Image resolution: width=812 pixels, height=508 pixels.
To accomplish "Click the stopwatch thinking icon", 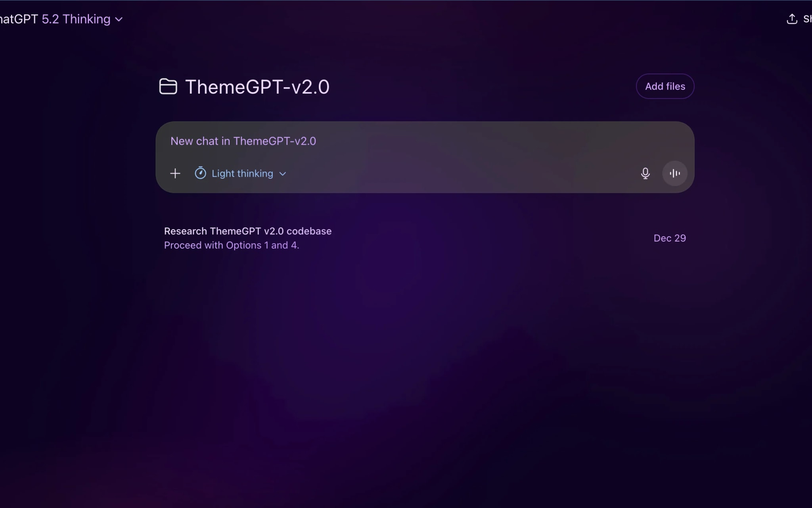I will (x=200, y=173).
